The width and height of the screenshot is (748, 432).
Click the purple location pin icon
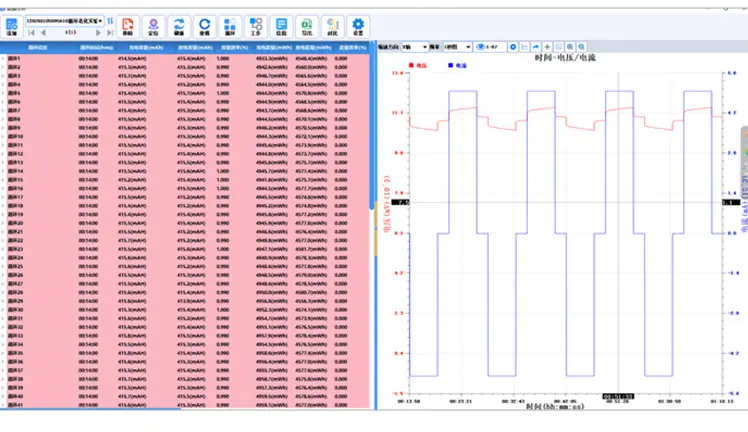153,26
